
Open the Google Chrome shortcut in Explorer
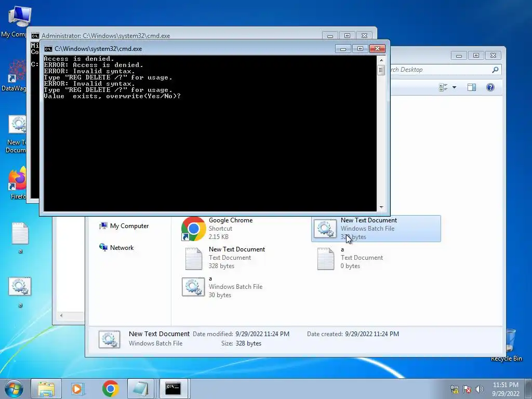pos(217,229)
